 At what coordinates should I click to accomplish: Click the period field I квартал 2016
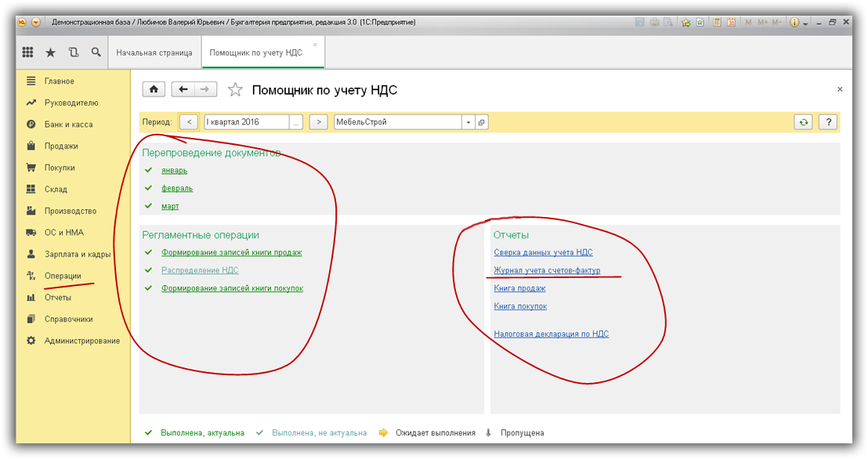point(246,122)
